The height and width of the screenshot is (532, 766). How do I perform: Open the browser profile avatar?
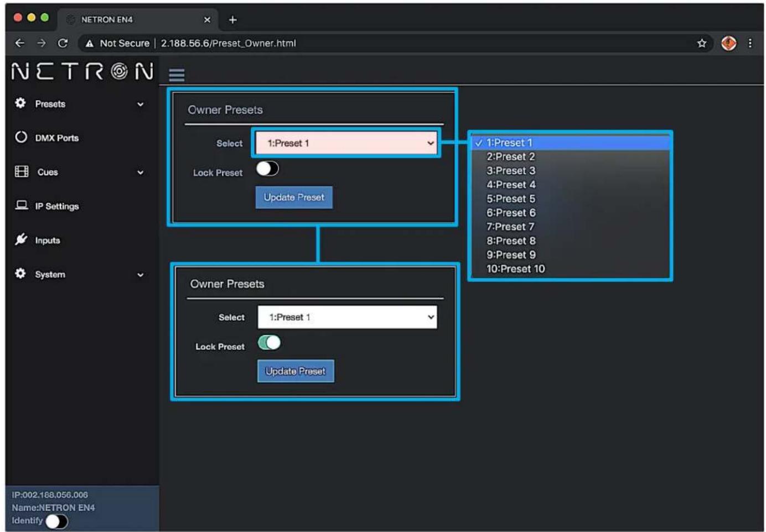click(729, 43)
